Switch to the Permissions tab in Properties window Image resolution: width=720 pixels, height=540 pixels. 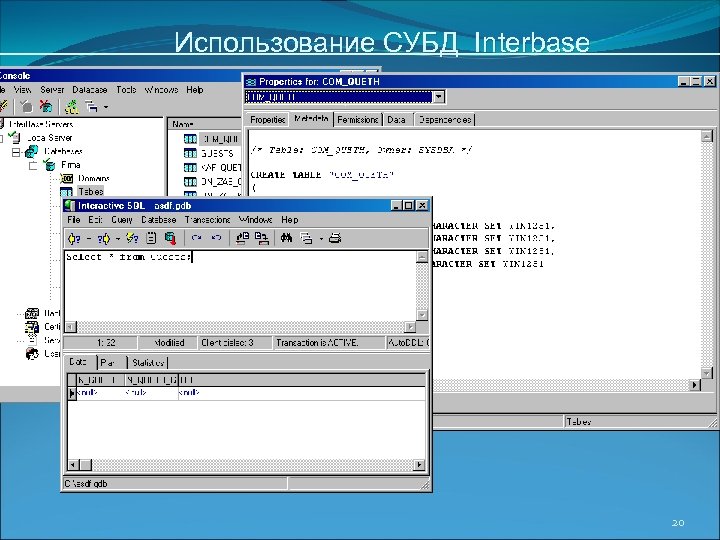pyautogui.click(x=357, y=120)
